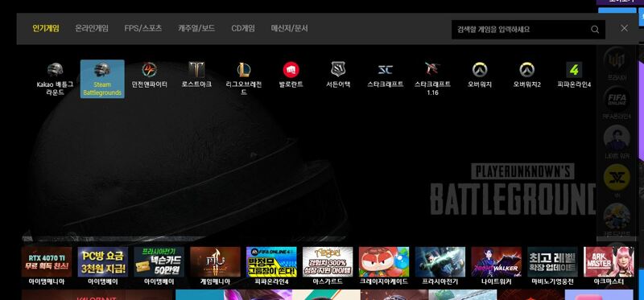Launch Kakao 배틀그라운드 game icon
This screenshot has width=644, height=300.
point(55,79)
